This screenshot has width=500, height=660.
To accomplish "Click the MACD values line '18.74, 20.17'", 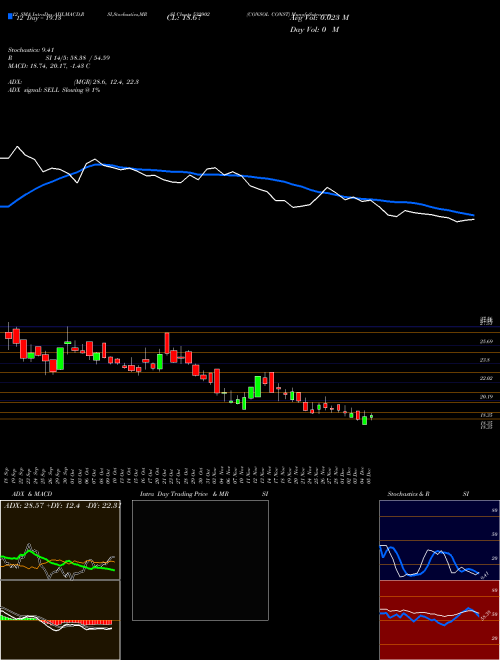I will (49, 66).
